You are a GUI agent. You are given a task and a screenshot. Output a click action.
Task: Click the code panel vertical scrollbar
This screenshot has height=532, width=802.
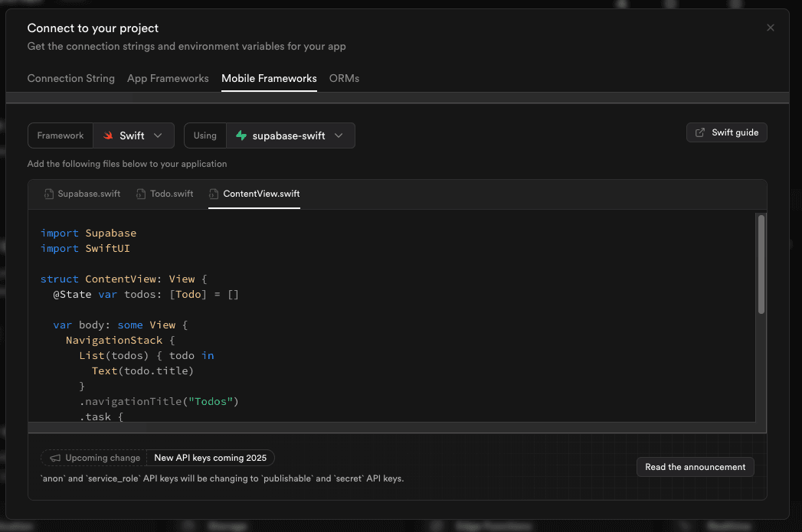(x=761, y=264)
